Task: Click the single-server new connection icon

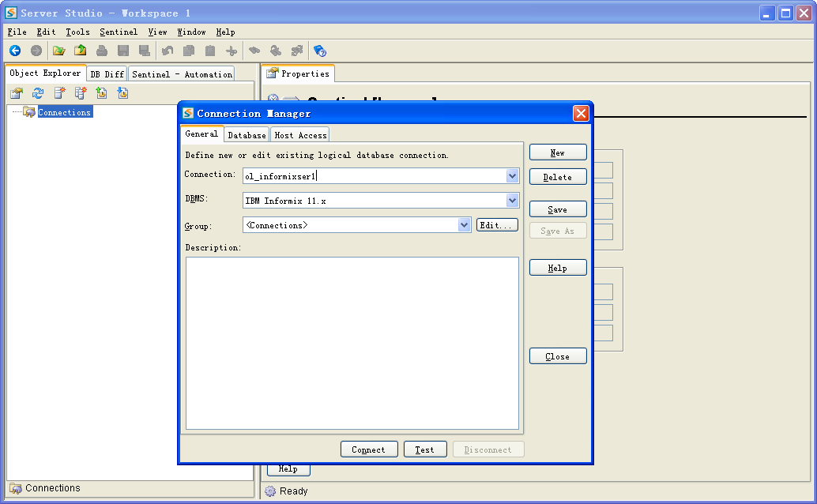Action: click(59, 92)
